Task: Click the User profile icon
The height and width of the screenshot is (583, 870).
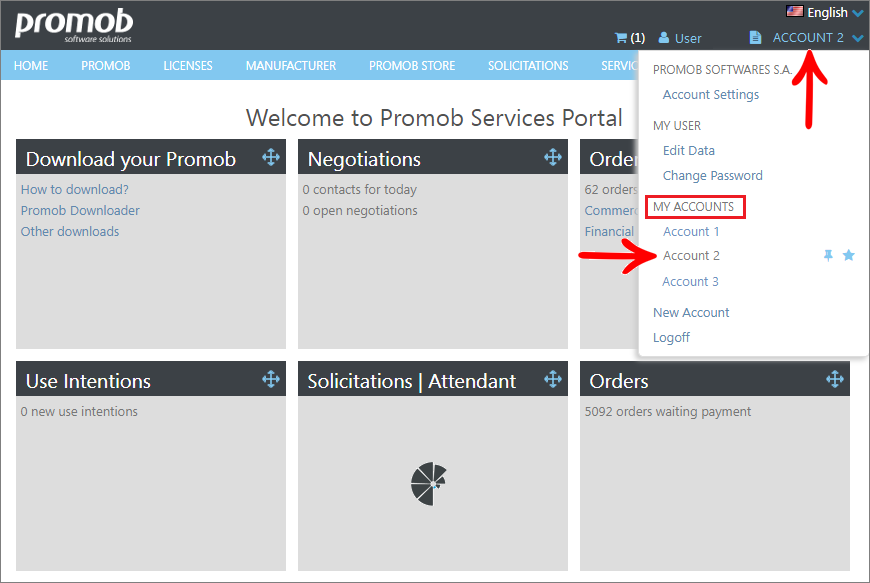Action: point(664,38)
